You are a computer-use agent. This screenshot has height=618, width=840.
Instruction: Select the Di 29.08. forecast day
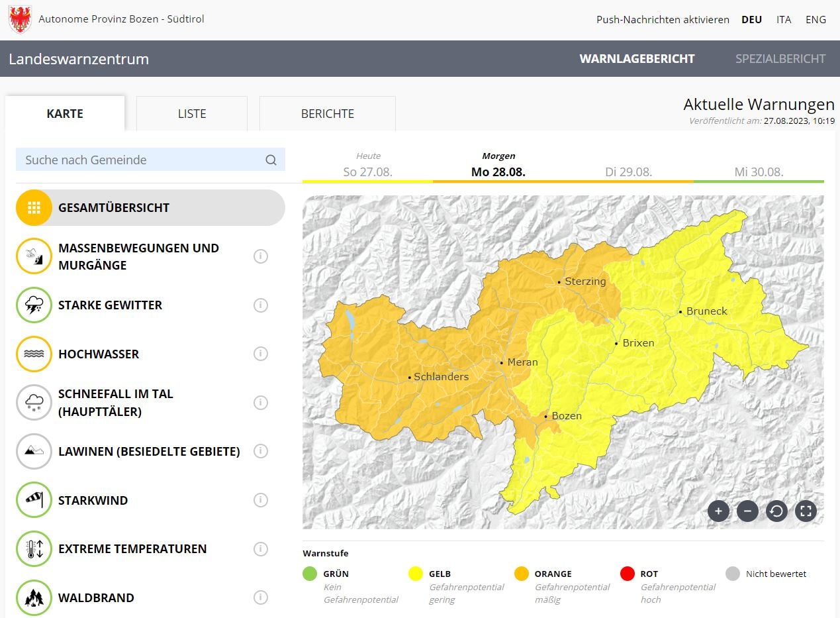[x=628, y=172]
